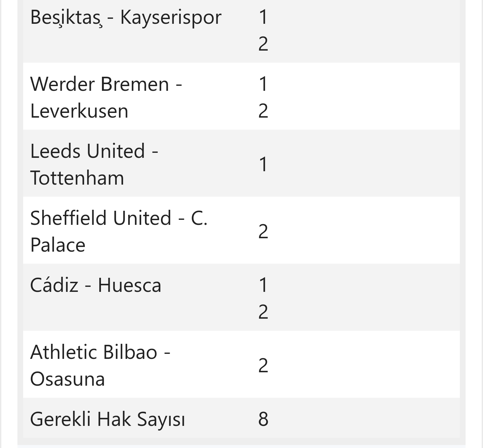Click prediction 2 for Werder Bremen - Leverkusen
Screen dimensions: 483x448
click(263, 111)
